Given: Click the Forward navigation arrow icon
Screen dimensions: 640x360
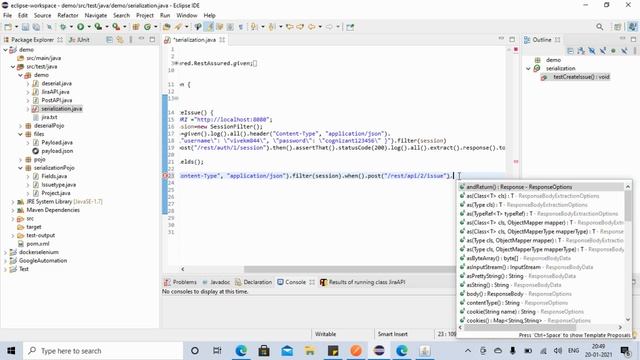Looking at the screenshot, I should [x=329, y=27].
